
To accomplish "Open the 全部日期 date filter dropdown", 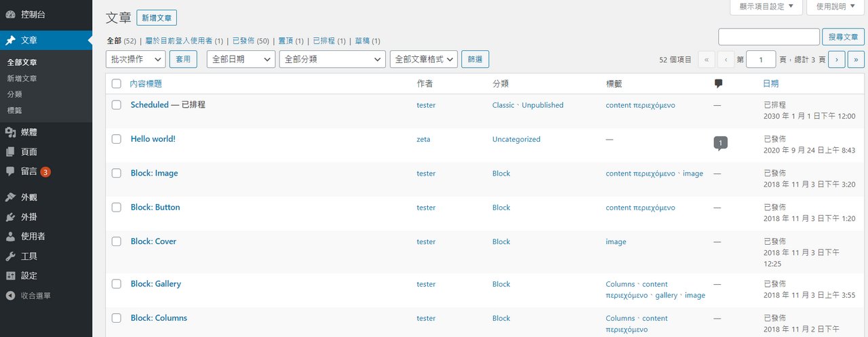I will click(x=241, y=59).
